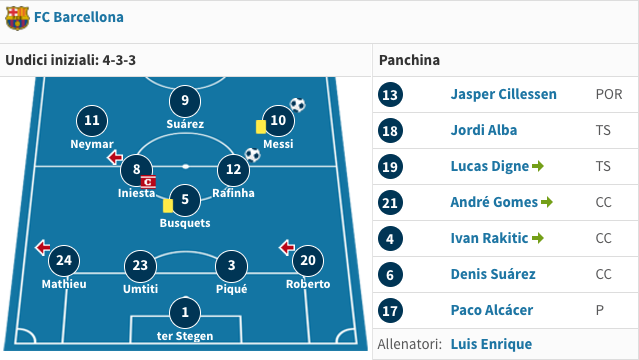Viewport: 639px width, 360px height.
Task: Click the green arrow next to André Gomes
Action: pyautogui.click(x=547, y=202)
